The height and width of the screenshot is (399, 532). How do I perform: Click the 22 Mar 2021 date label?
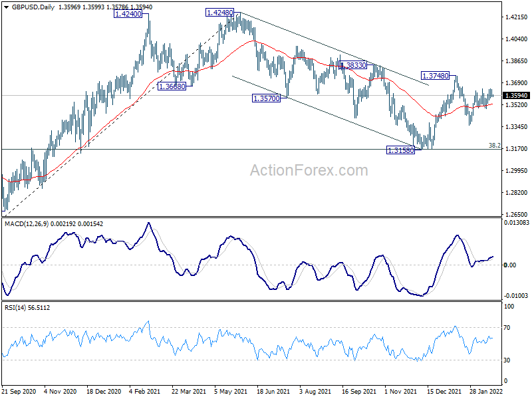click(x=189, y=392)
